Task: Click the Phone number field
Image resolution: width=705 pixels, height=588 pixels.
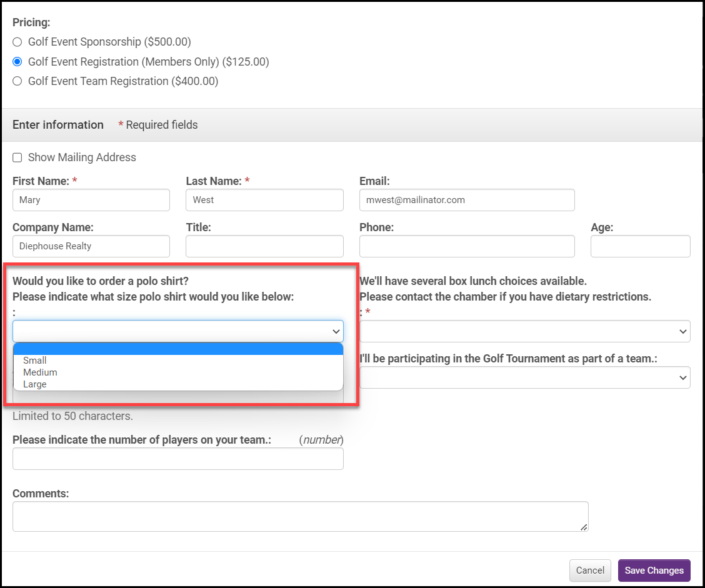Action: (466, 246)
